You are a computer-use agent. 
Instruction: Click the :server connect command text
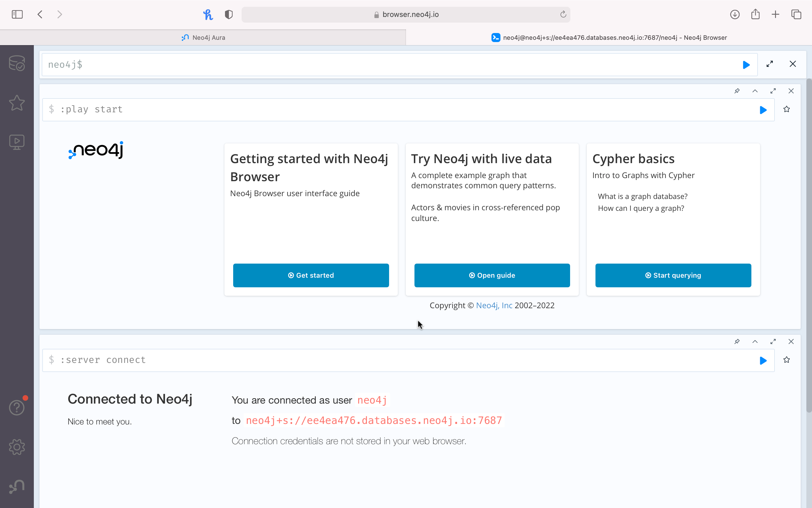coord(103,360)
